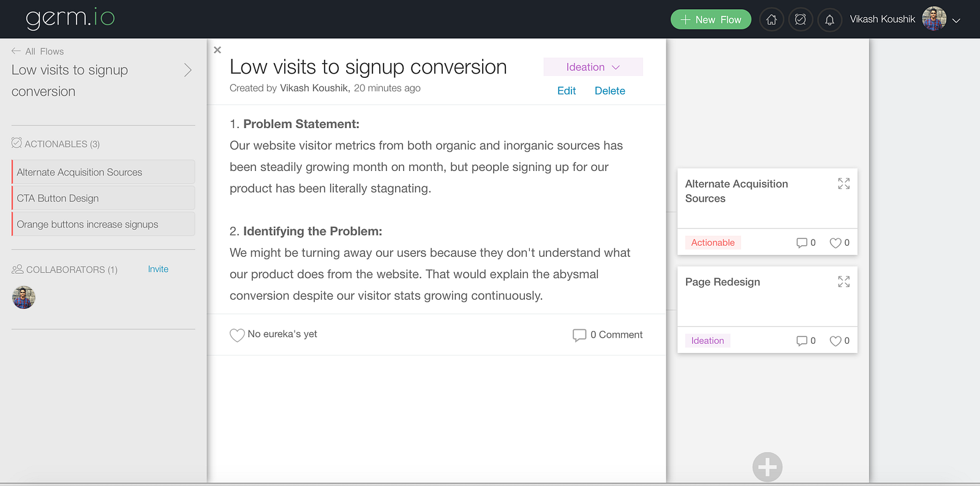The width and height of the screenshot is (980, 486).
Task: Select CTA Button Design actionable
Action: (x=103, y=198)
